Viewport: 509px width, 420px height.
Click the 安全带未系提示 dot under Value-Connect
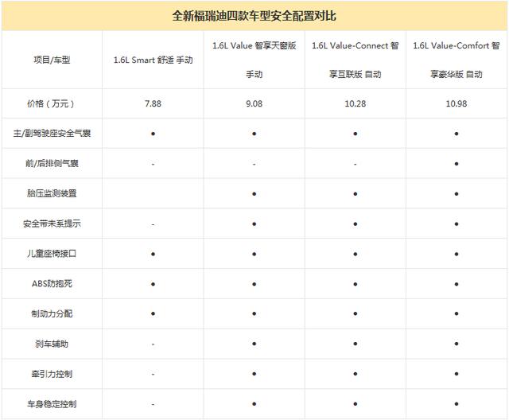356,224
